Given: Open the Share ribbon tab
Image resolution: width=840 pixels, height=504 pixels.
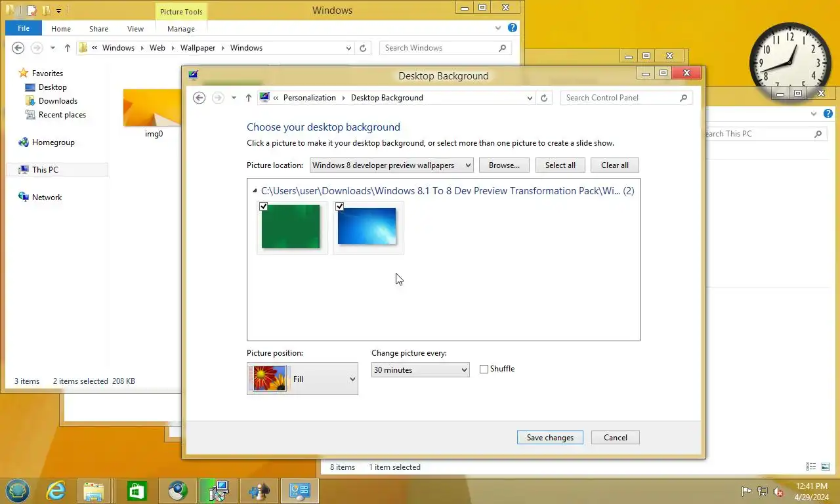Looking at the screenshot, I should [98, 29].
